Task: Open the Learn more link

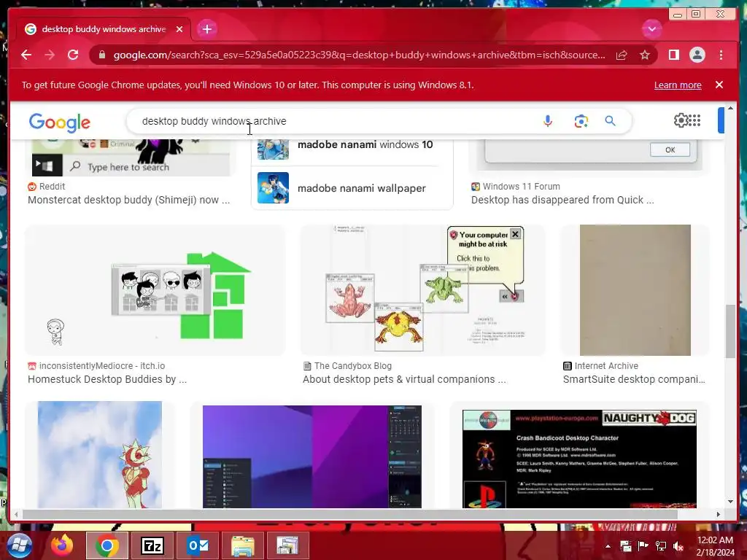Action: pos(678,85)
